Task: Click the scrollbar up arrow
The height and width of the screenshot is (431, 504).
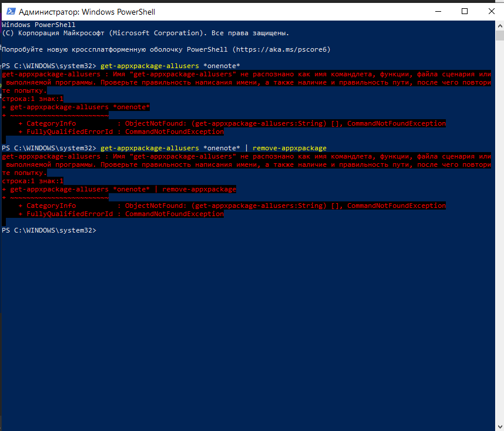Action: pyautogui.click(x=500, y=25)
